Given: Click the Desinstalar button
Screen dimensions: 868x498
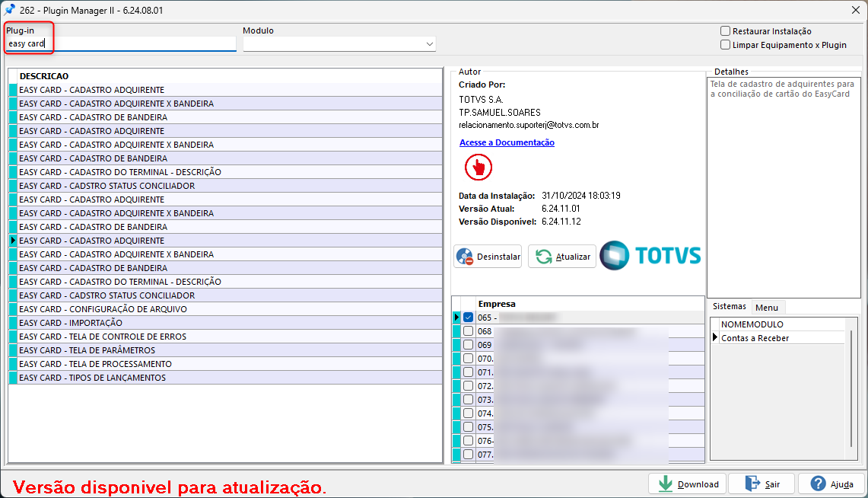Looking at the screenshot, I should tap(488, 257).
